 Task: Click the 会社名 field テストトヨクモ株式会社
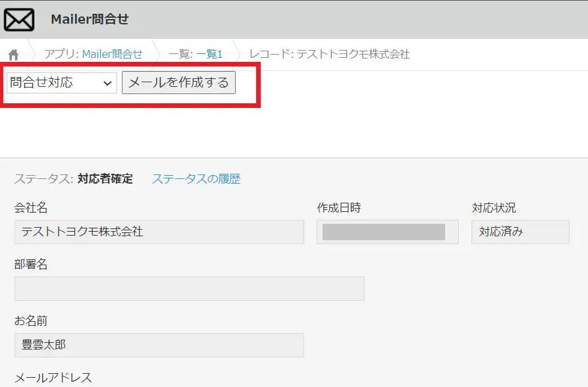click(159, 232)
